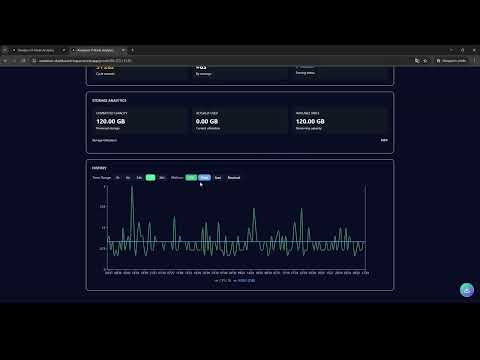The image size is (480, 360).
Task: Click the 120.00 GB provisioned capacity value
Action: (110, 122)
